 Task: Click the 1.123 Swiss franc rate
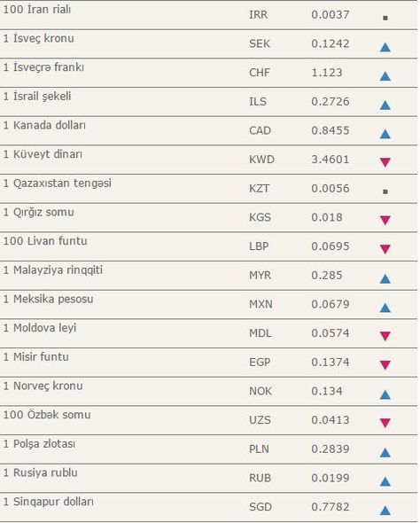tap(327, 73)
